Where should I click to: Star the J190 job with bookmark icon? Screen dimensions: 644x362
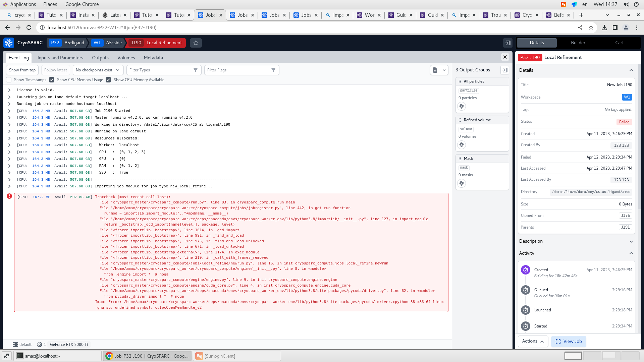coord(196,43)
